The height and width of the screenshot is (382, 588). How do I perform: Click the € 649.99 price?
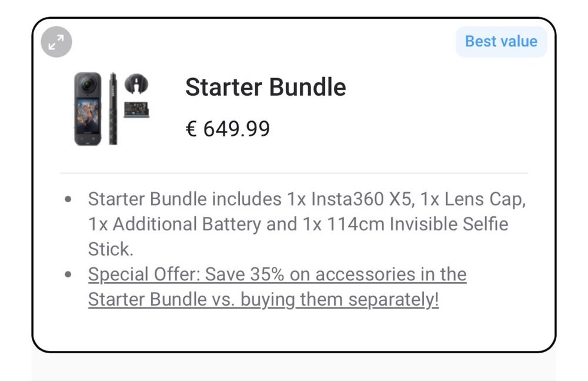[228, 128]
